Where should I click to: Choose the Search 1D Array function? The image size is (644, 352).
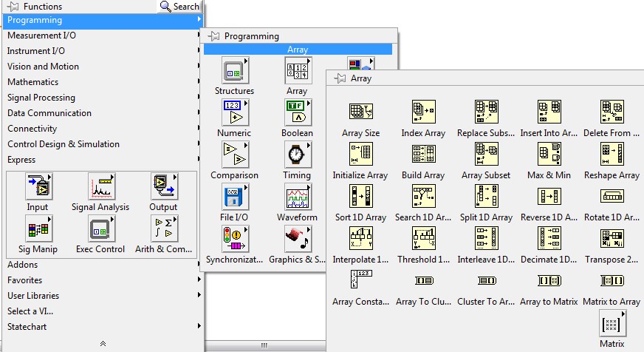click(x=423, y=196)
